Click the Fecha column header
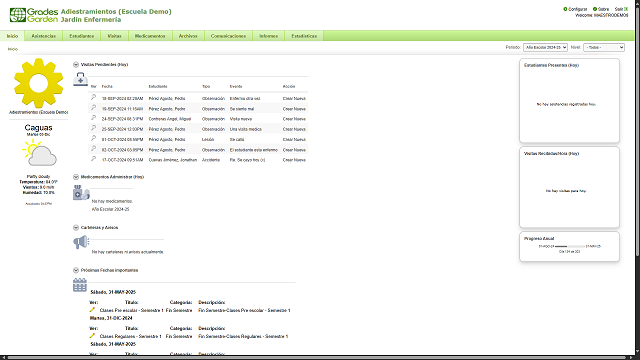Viewport: 640px width, 360px height. 107,87
